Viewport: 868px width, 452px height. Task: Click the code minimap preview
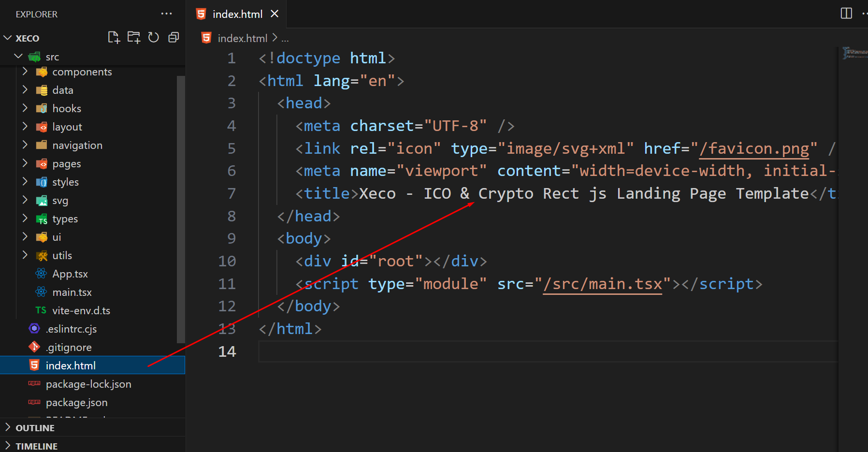pyautogui.click(x=854, y=52)
